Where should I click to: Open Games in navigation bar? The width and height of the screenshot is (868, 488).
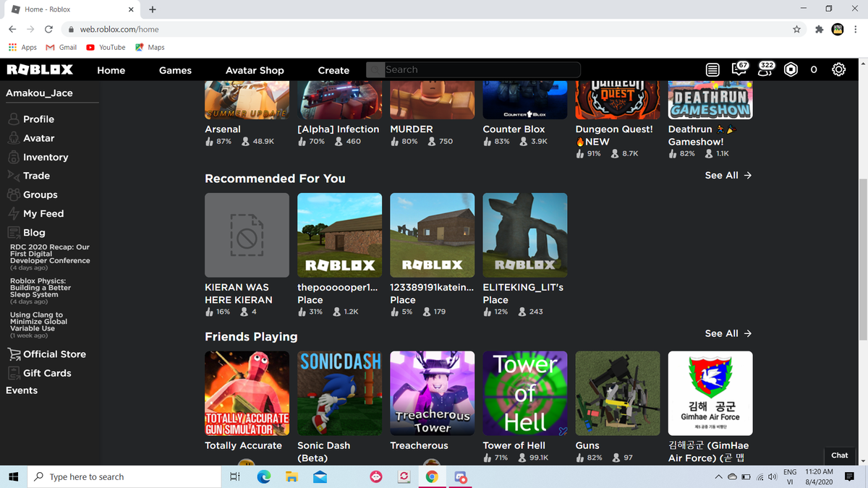point(175,70)
